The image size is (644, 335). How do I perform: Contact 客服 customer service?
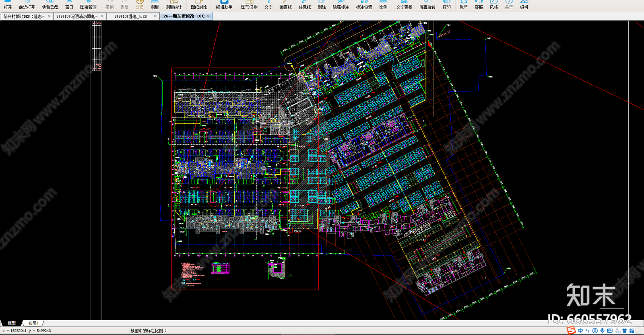pos(479,5)
